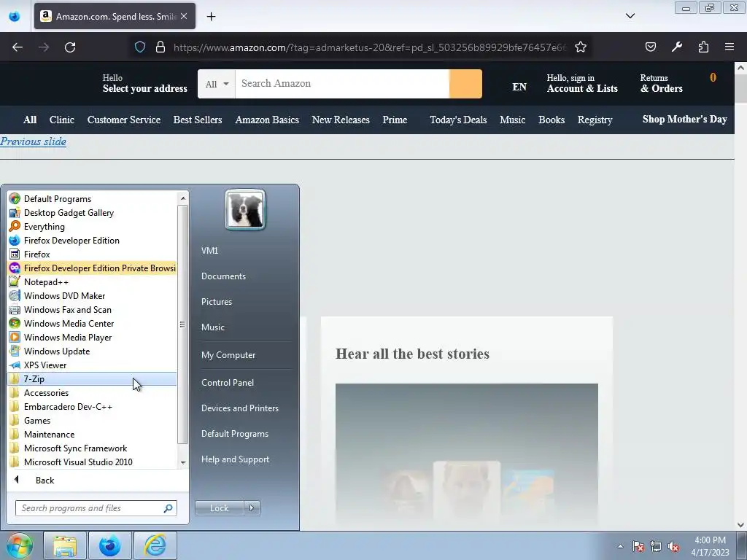
Task: Click the tracking protection shield icon
Action: tap(139, 47)
